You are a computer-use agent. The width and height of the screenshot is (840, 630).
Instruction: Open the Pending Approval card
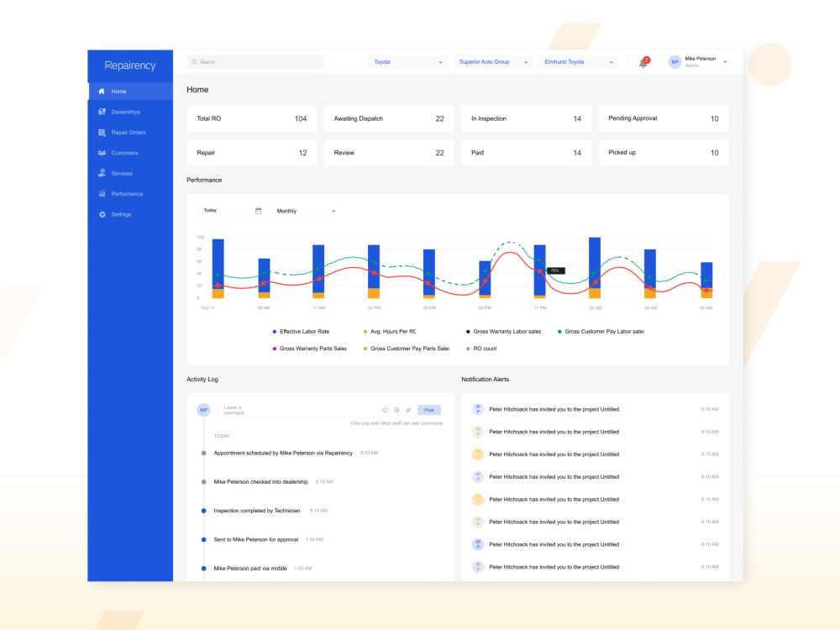(x=664, y=119)
